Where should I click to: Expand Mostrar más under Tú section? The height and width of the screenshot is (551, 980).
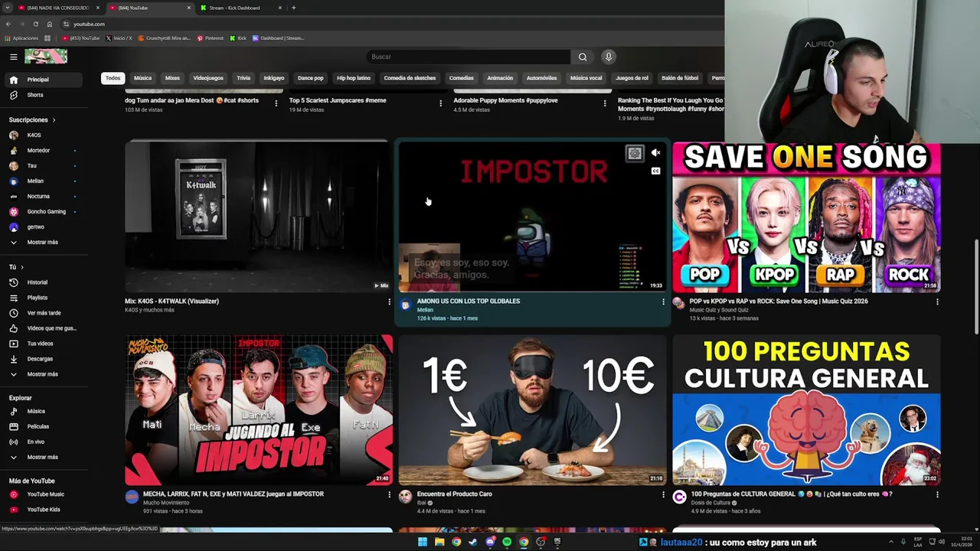pos(44,374)
